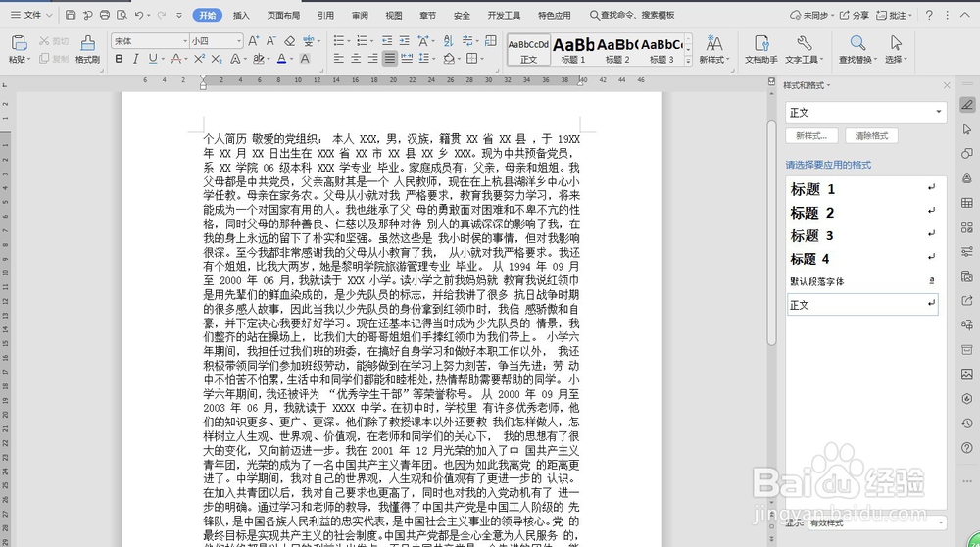This screenshot has width=980, height=547.
Task: Open the settings sliders icon in right sidebar
Action: click(967, 251)
